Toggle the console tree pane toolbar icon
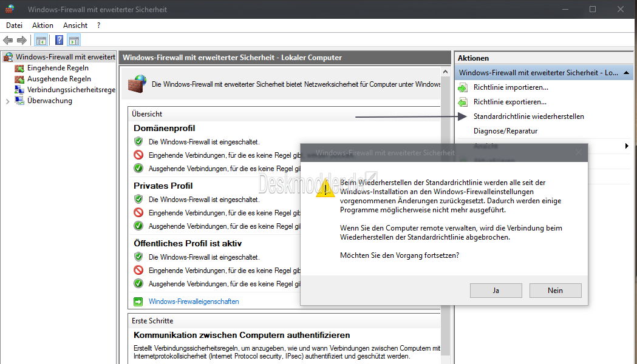The width and height of the screenshot is (637, 364). click(x=41, y=40)
